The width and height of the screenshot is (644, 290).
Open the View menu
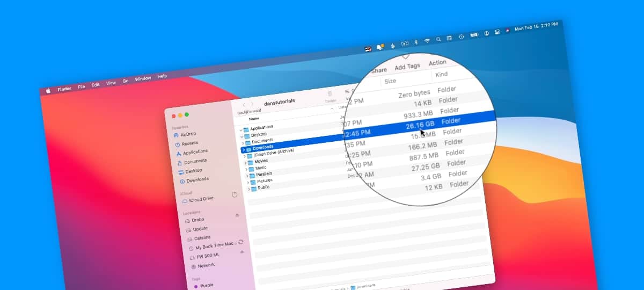click(x=111, y=83)
